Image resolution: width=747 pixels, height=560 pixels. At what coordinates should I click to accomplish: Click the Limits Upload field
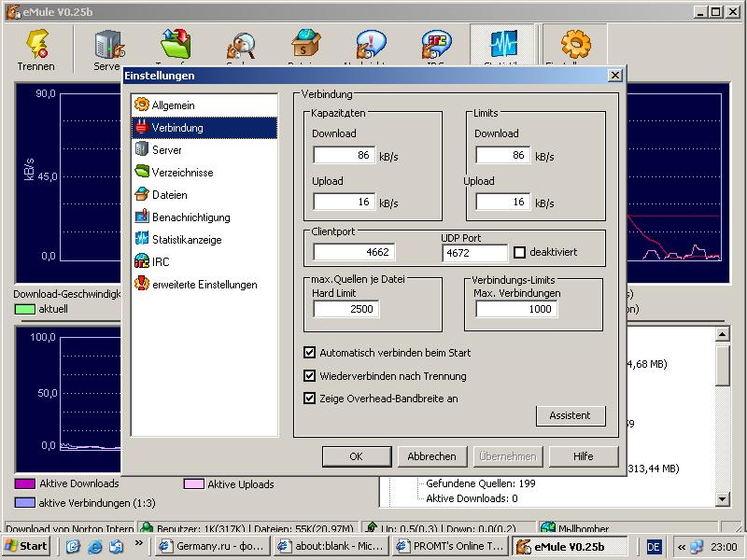coord(502,202)
